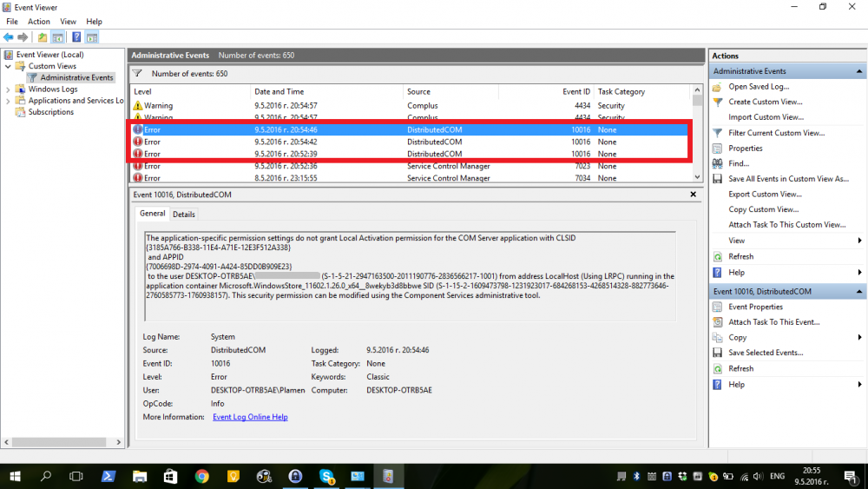
Task: Expand Help submenu arrow under Administrative Events
Action: click(x=859, y=273)
